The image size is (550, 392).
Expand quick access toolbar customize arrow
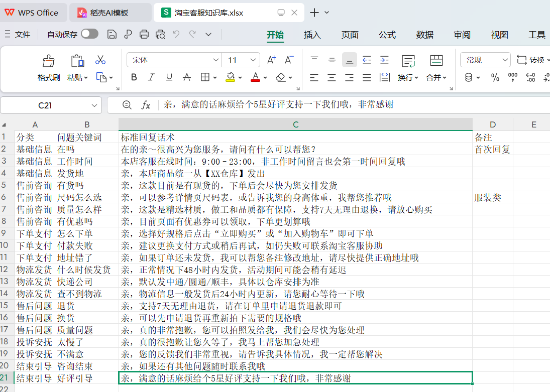click(208, 34)
